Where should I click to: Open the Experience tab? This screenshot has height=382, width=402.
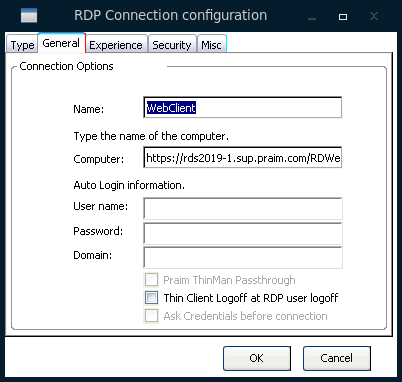[116, 44]
